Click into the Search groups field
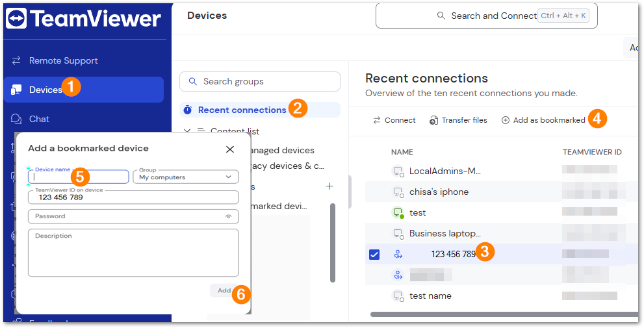 coord(259,81)
